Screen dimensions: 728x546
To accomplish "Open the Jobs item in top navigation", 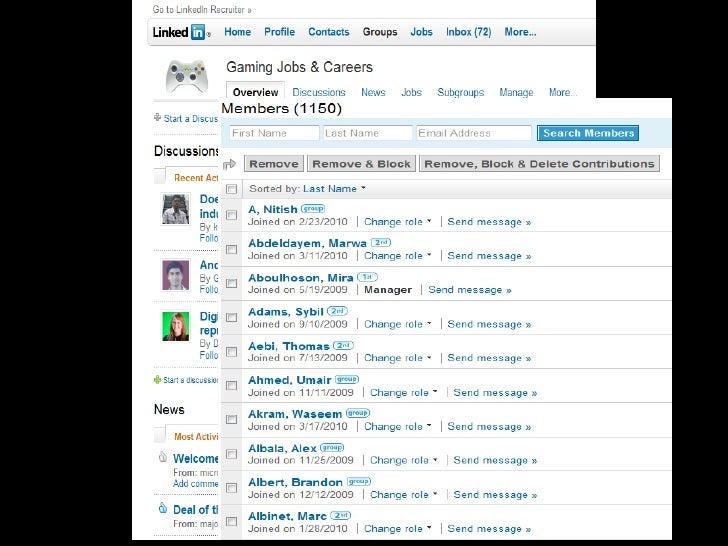I will pos(421,32).
